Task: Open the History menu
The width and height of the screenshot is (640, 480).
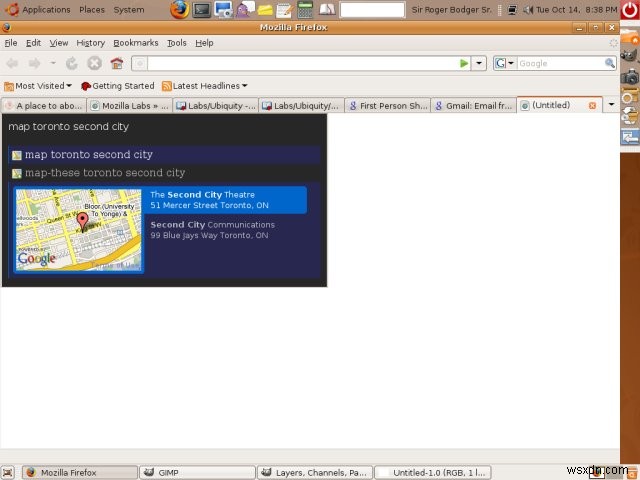Action: pyautogui.click(x=91, y=43)
